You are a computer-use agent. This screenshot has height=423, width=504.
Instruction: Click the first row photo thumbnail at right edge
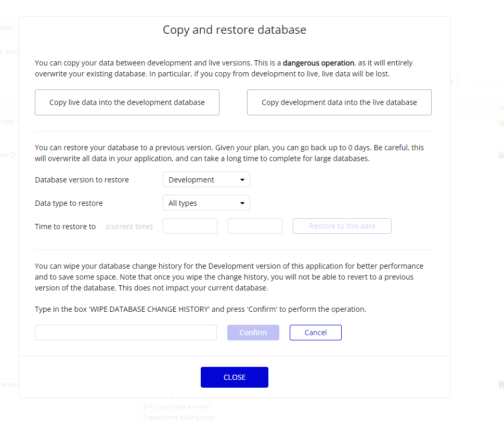[x=501, y=123]
